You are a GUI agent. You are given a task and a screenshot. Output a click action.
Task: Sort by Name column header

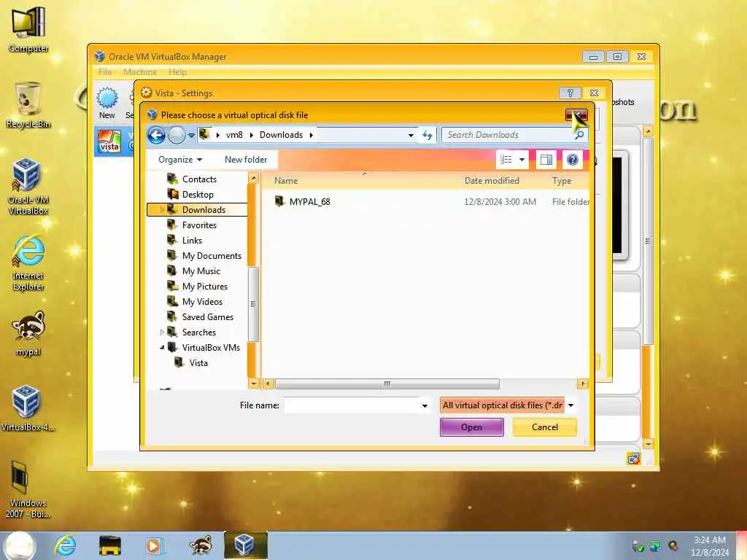tap(286, 181)
